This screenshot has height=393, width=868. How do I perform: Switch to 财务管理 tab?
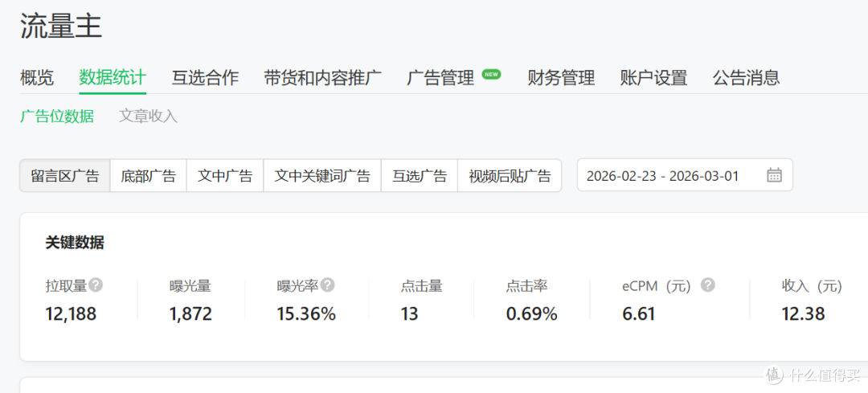[561, 77]
